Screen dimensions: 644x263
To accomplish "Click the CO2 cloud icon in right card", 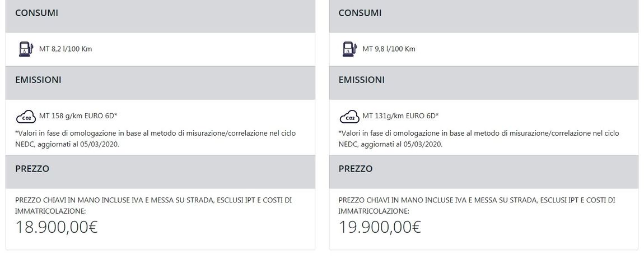I will click(x=349, y=117).
